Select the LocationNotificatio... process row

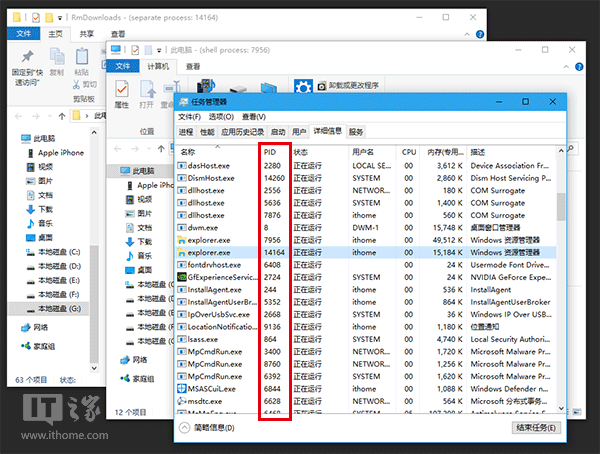[366, 327]
